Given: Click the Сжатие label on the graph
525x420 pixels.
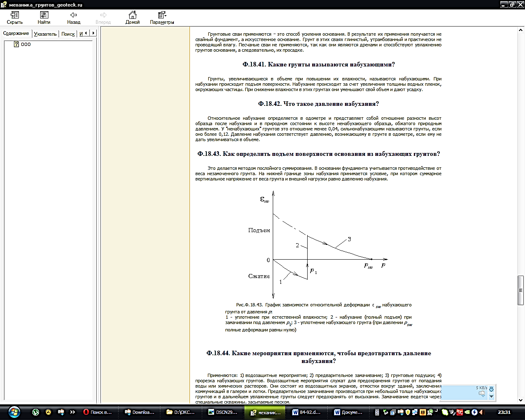Looking at the screenshot, I should click(259, 276).
